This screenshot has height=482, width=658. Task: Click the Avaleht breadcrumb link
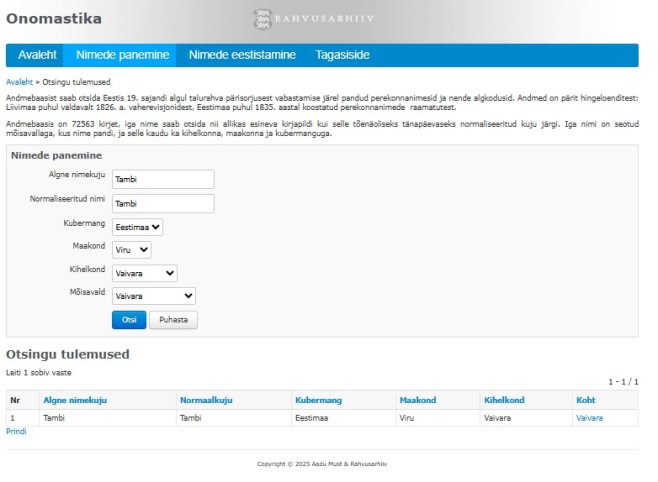point(19,81)
